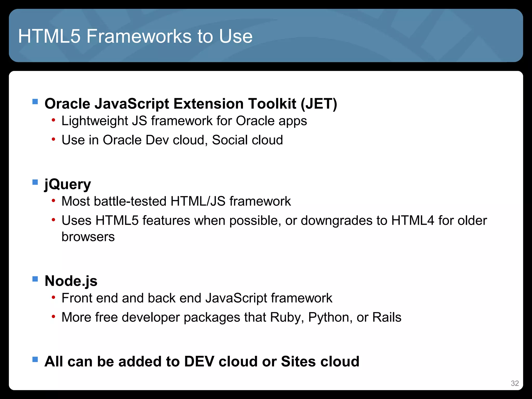Click the red dot before 'More free developer packages'
The width and height of the screenshot is (532, 399).
pos(53,317)
